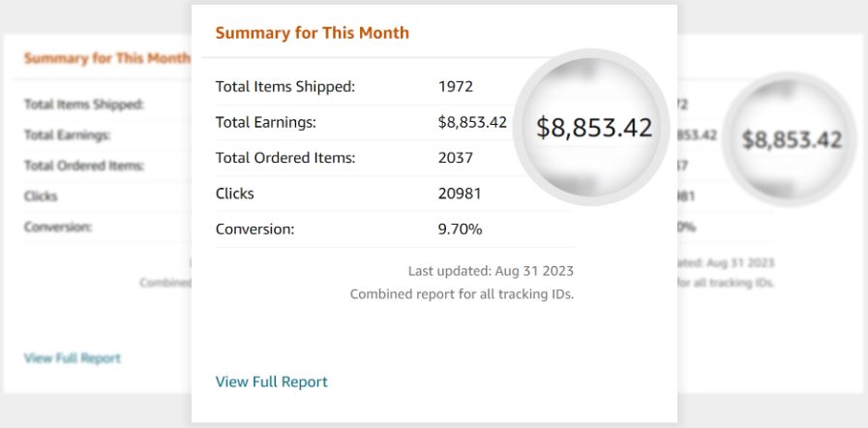Select the Total Ordered Items label
868x428 pixels.
(x=285, y=158)
